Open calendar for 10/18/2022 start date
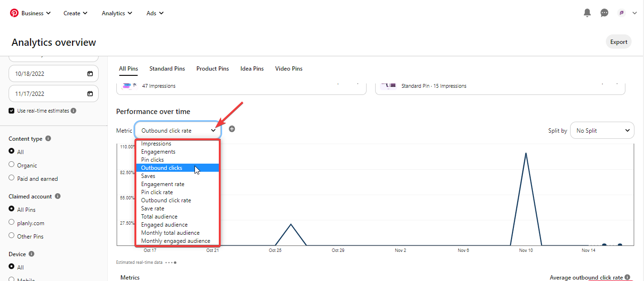This screenshot has width=644, height=281. coord(90,74)
